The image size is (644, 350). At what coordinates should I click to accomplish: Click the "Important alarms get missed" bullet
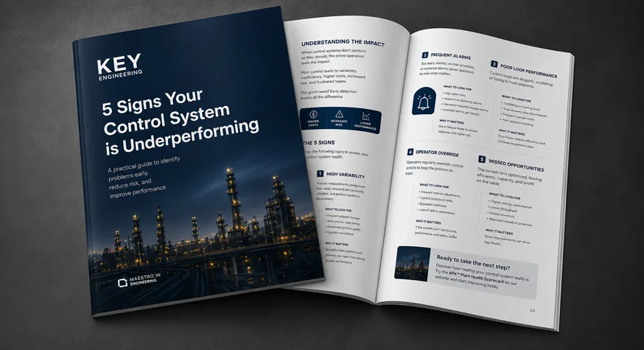tap(461, 112)
